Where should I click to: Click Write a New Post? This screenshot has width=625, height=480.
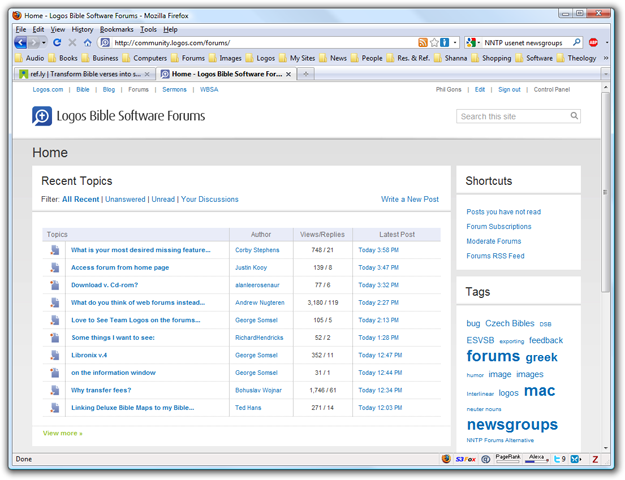(410, 199)
